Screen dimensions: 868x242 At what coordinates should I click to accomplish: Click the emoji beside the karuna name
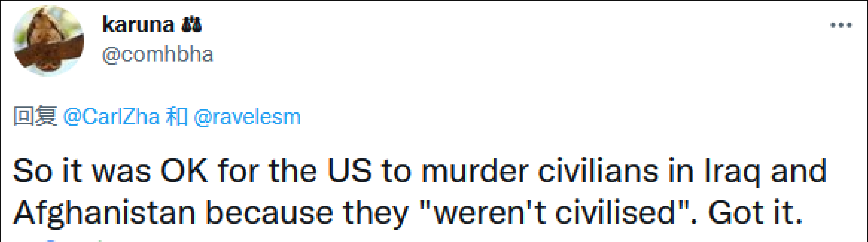[191, 25]
